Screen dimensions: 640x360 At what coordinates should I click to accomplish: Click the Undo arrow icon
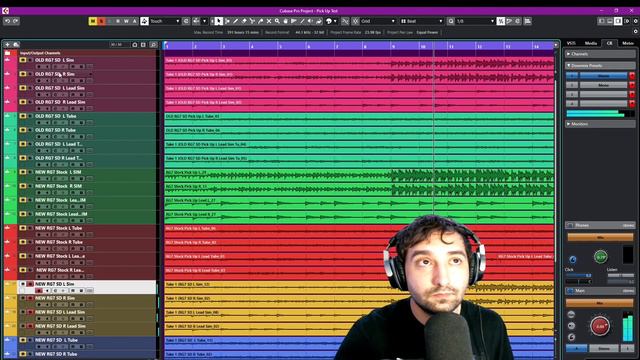7,21
